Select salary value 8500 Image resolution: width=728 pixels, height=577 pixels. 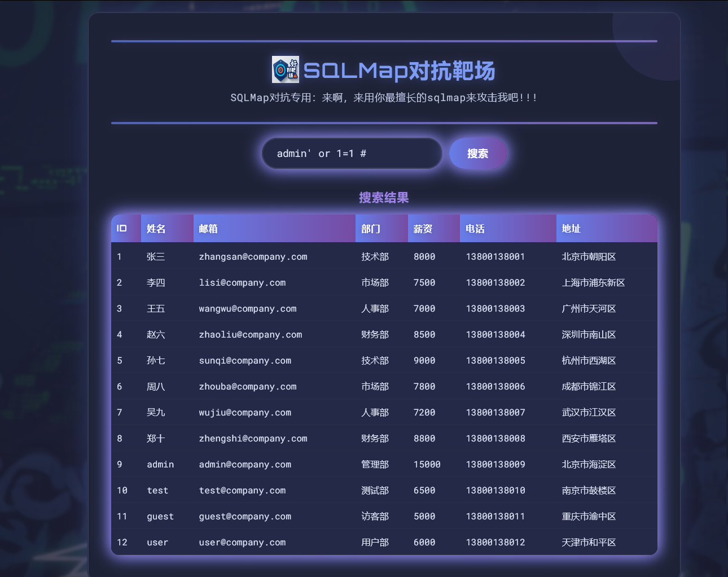tap(424, 335)
